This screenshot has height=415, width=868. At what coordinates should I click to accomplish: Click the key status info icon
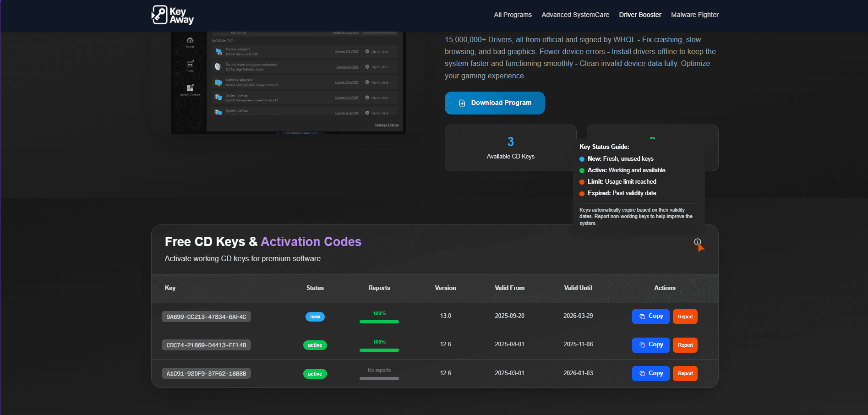point(697,242)
